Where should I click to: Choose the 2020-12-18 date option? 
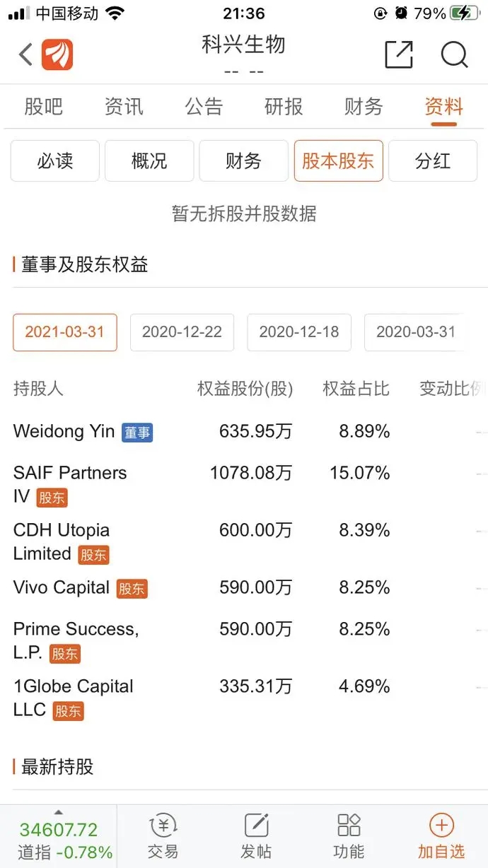click(299, 332)
